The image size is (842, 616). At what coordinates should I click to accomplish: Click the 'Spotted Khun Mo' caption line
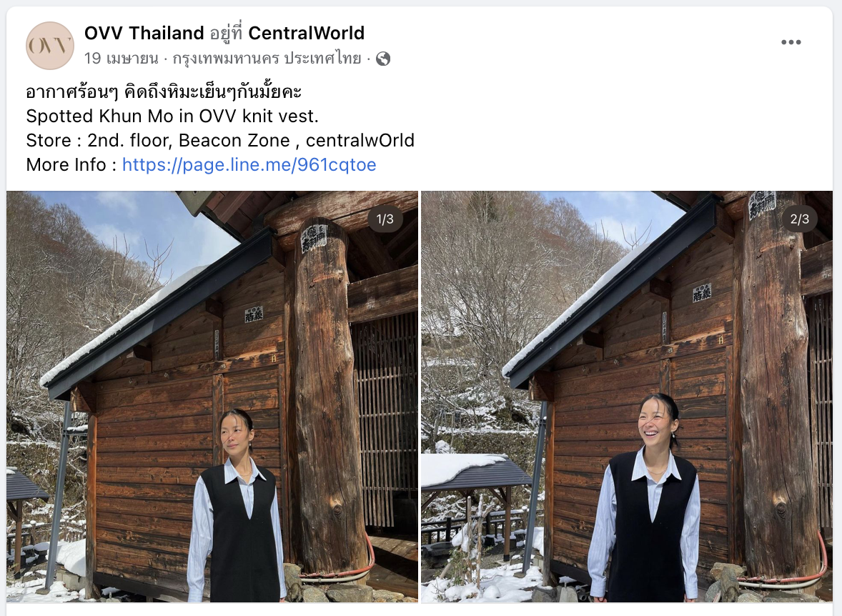click(172, 116)
